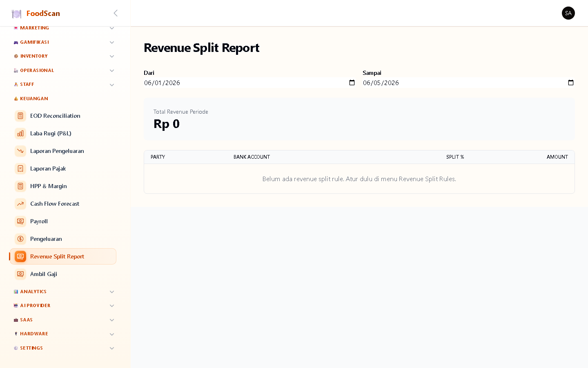The image size is (588, 368).
Task: Expand the Gamifikasi section chevron
Action: 112,43
